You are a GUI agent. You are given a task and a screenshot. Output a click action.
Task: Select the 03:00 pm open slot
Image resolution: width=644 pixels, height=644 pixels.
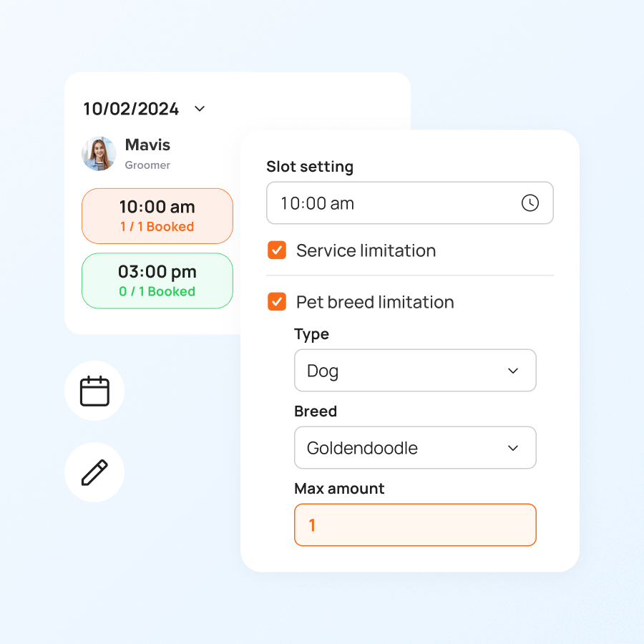tap(157, 281)
